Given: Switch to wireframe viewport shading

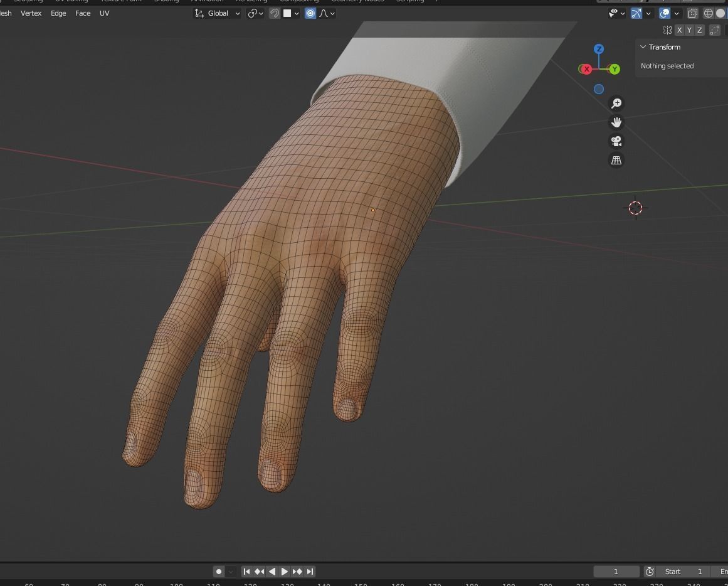Looking at the screenshot, I should [x=708, y=13].
